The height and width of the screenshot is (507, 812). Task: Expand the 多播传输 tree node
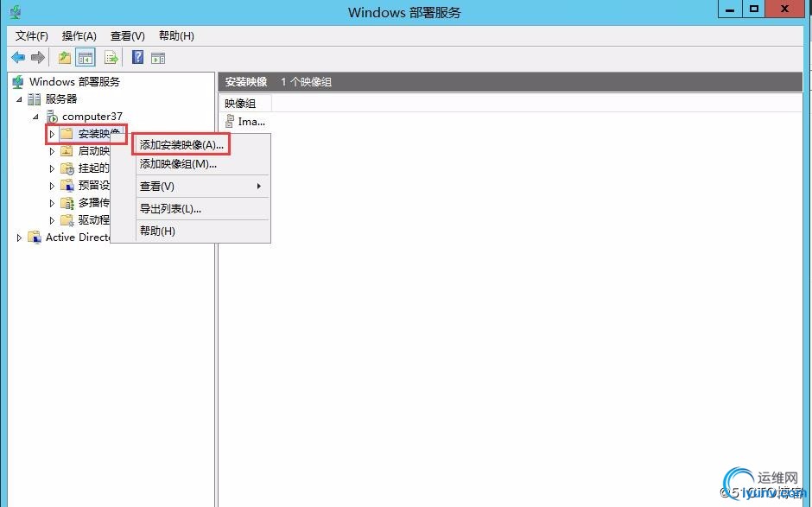[52, 203]
